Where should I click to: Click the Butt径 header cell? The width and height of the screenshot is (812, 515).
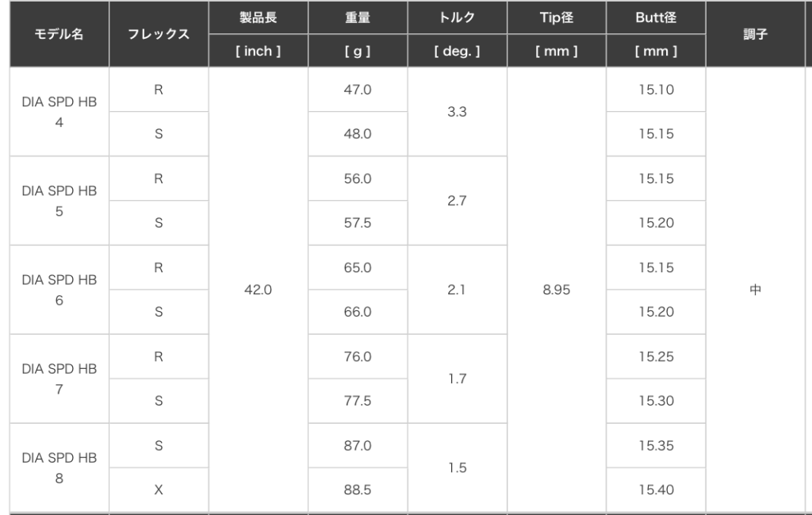click(656, 17)
